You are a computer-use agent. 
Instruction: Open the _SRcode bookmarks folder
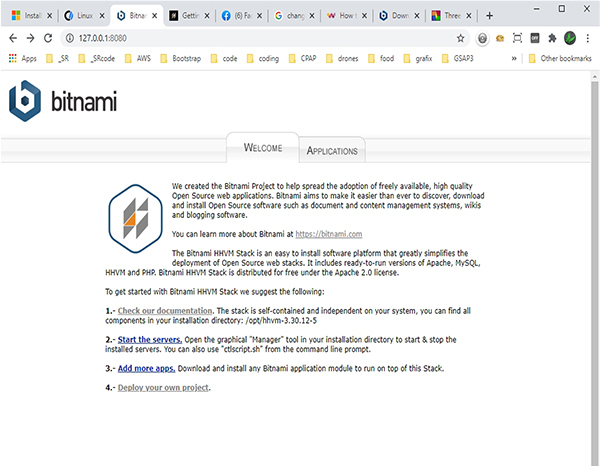[96, 59]
